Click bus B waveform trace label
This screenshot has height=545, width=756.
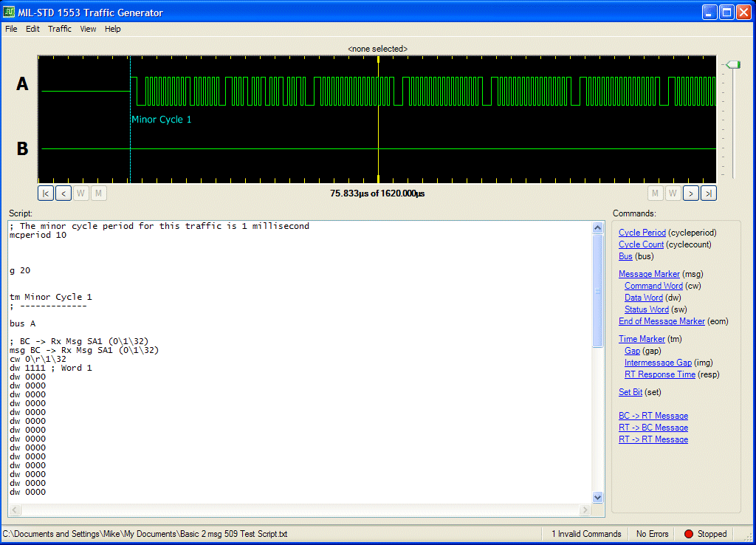[x=22, y=148]
